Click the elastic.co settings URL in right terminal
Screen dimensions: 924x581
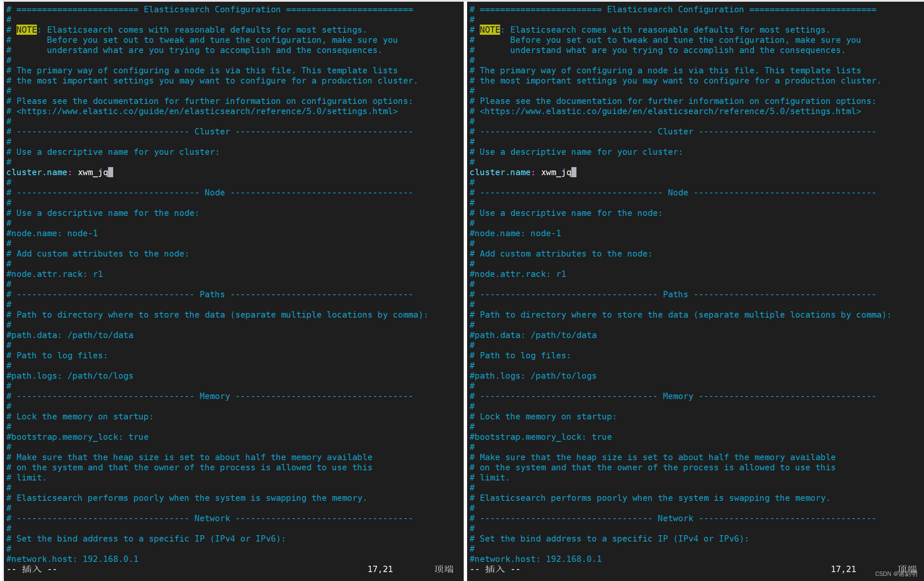pos(671,111)
